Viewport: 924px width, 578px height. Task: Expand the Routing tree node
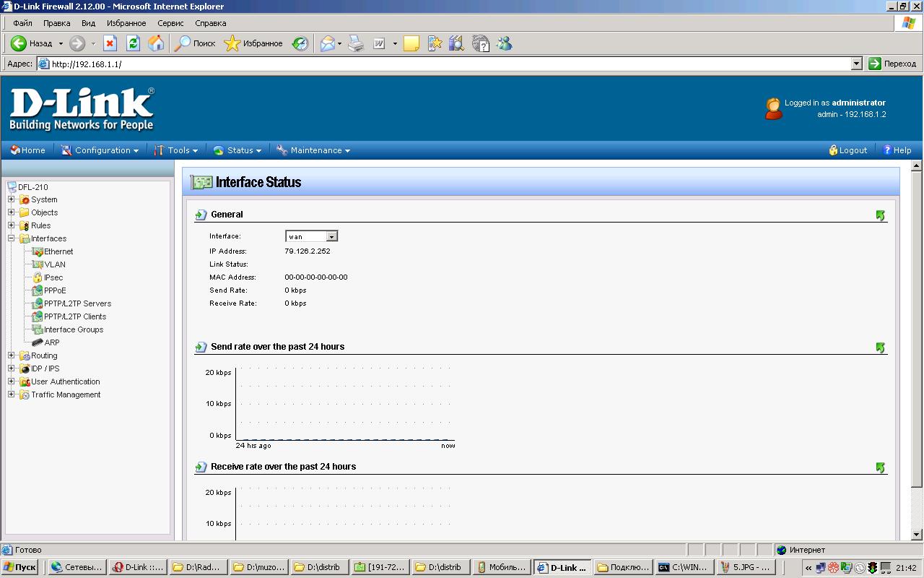pos(11,355)
